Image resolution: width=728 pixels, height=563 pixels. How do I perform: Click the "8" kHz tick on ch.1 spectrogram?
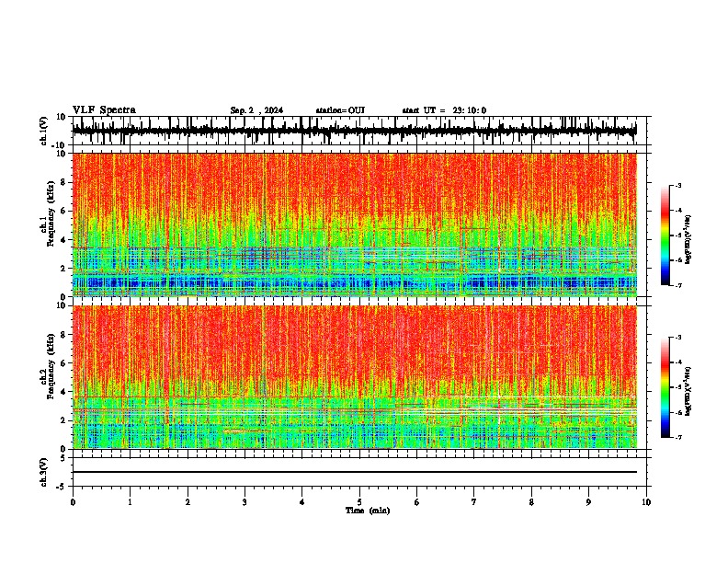64,182
